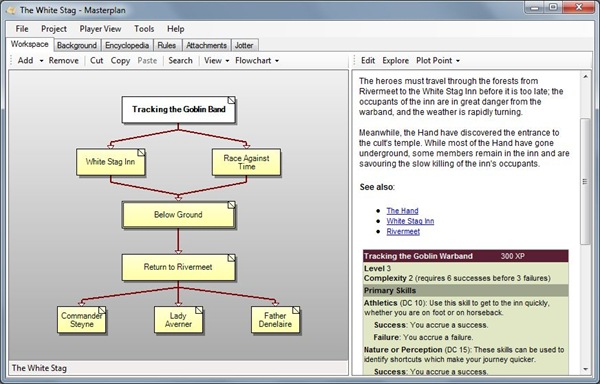This screenshot has height=384, width=600.
Task: Click the corner icon on Father Denelaire node
Action: (296, 310)
